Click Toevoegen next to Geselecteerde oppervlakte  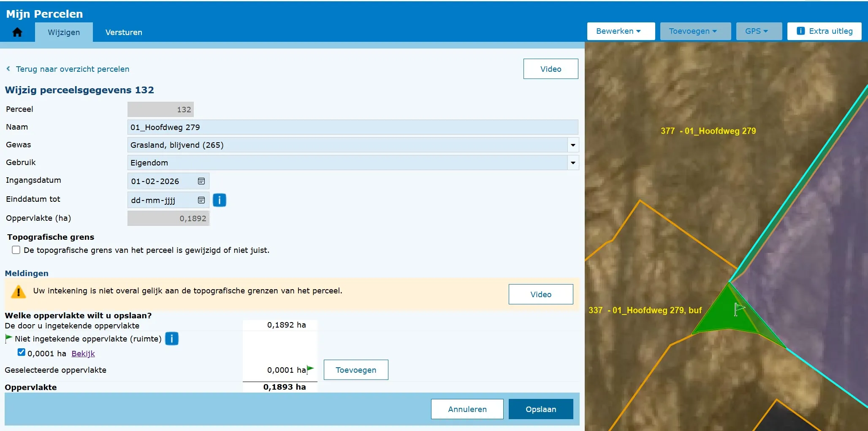click(x=356, y=370)
